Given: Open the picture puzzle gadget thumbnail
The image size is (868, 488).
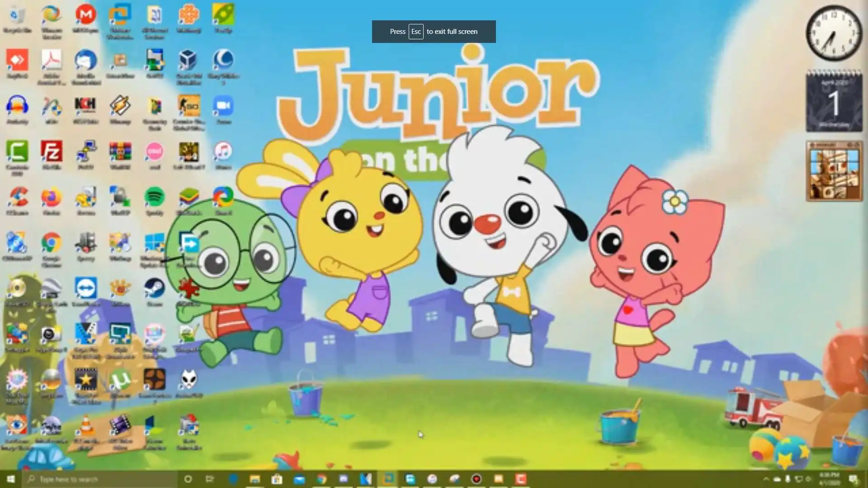Looking at the screenshot, I should pos(834,174).
